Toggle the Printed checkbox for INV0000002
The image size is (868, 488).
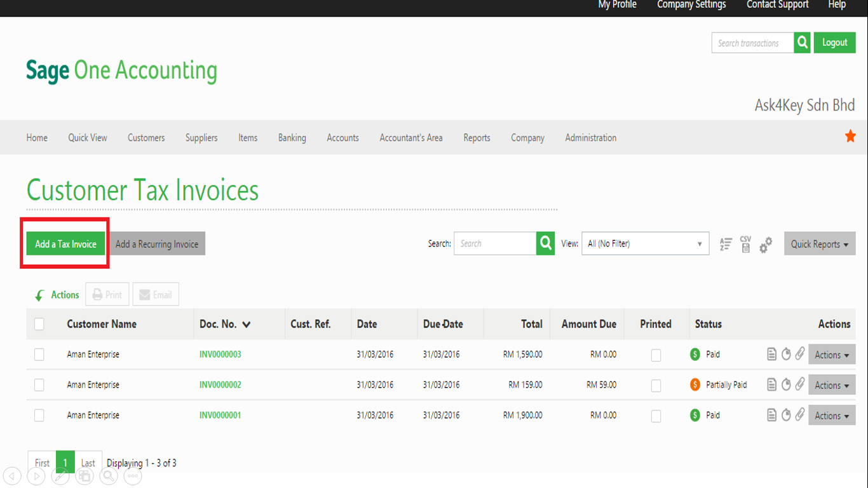click(656, 386)
